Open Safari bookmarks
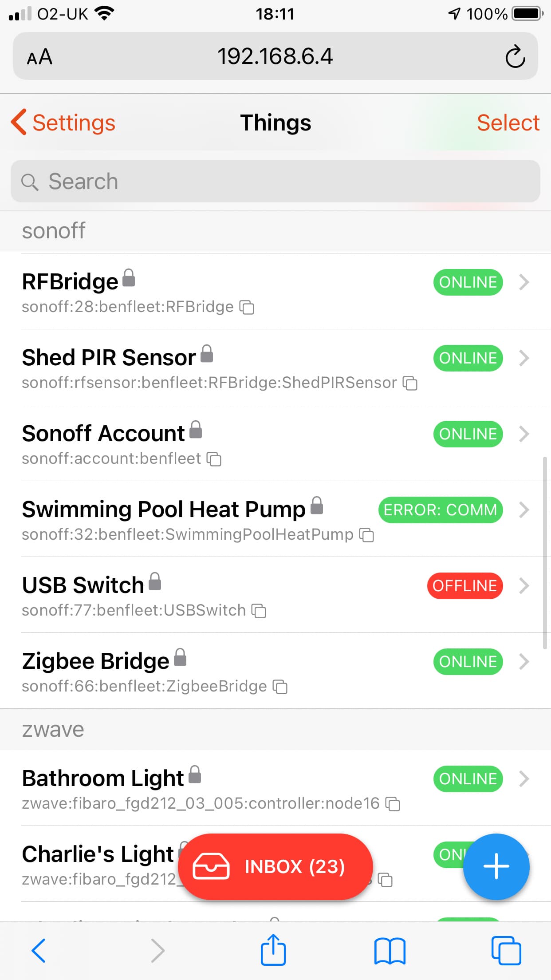 (x=390, y=950)
